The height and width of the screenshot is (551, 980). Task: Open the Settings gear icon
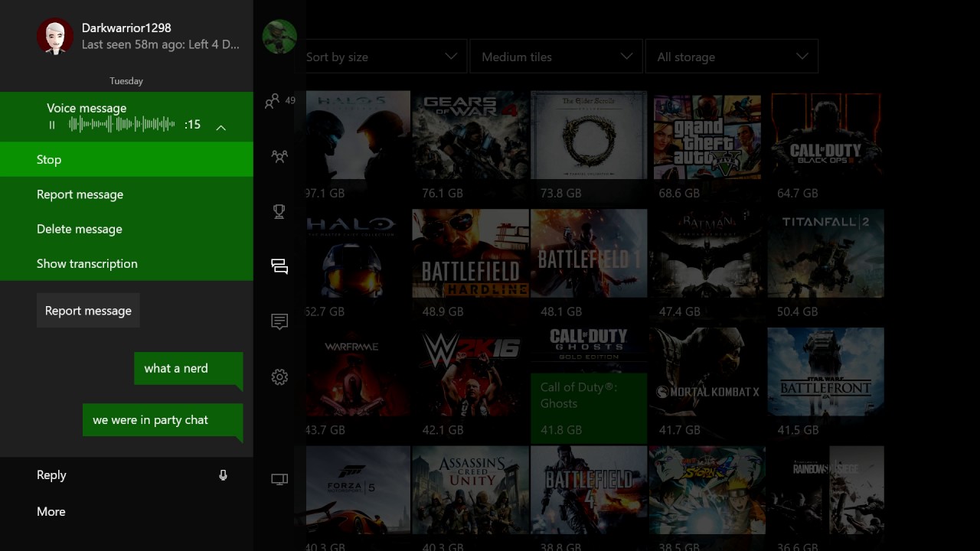pos(279,377)
